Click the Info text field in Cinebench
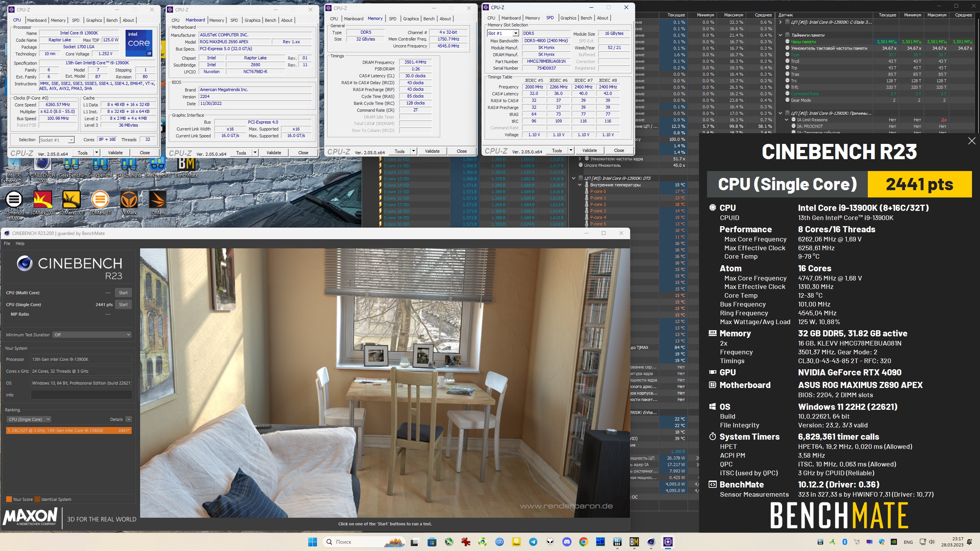 [81, 395]
